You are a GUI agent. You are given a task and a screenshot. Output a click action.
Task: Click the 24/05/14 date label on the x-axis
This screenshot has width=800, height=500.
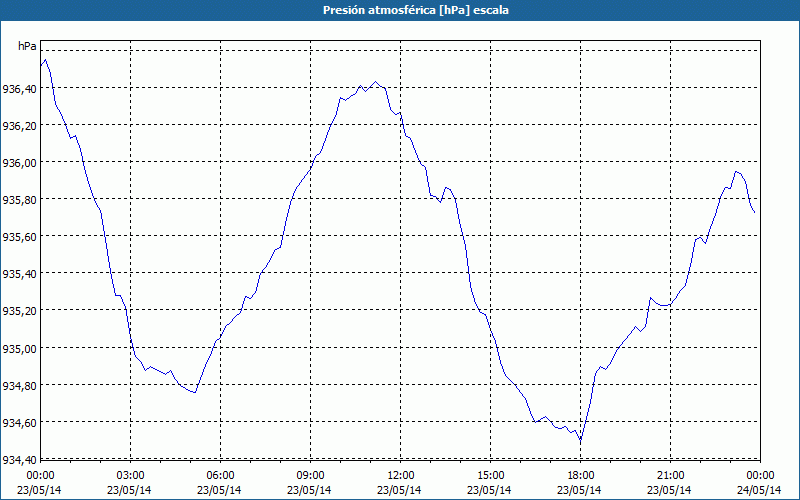pyautogui.click(x=759, y=490)
